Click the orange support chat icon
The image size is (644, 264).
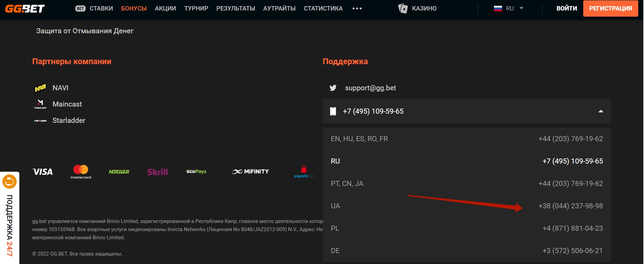pyautogui.click(x=10, y=182)
